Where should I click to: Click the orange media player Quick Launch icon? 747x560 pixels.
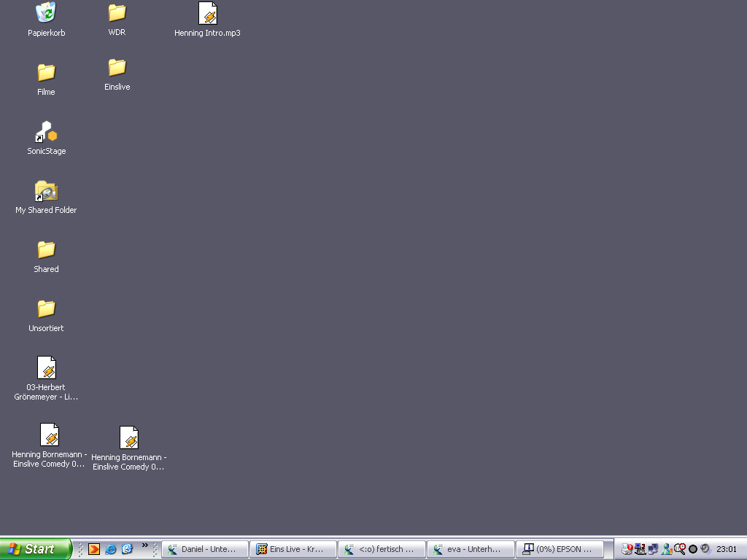point(94,549)
